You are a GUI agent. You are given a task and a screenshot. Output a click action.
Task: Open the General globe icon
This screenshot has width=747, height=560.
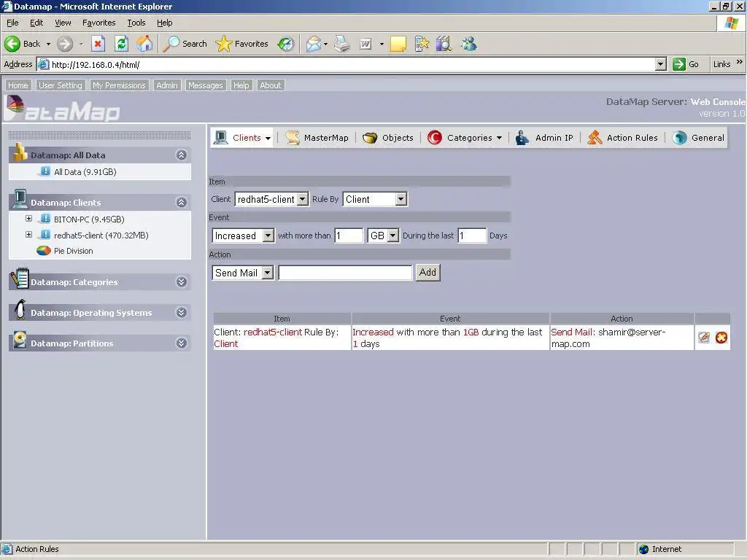(678, 137)
